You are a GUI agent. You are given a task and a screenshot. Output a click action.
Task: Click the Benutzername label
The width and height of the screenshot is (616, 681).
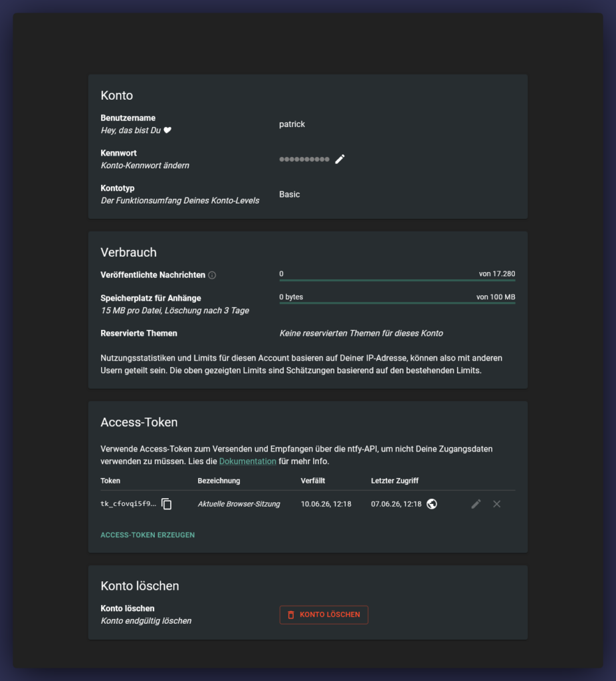tap(128, 118)
